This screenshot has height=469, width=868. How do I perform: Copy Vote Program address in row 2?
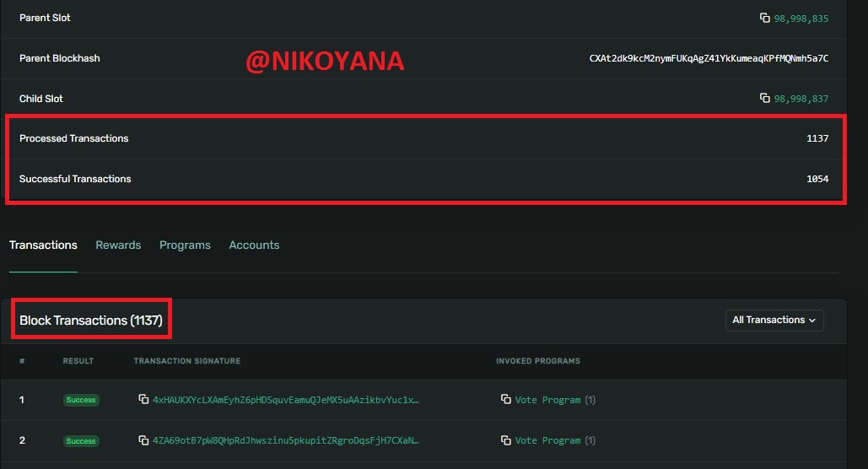(505, 440)
